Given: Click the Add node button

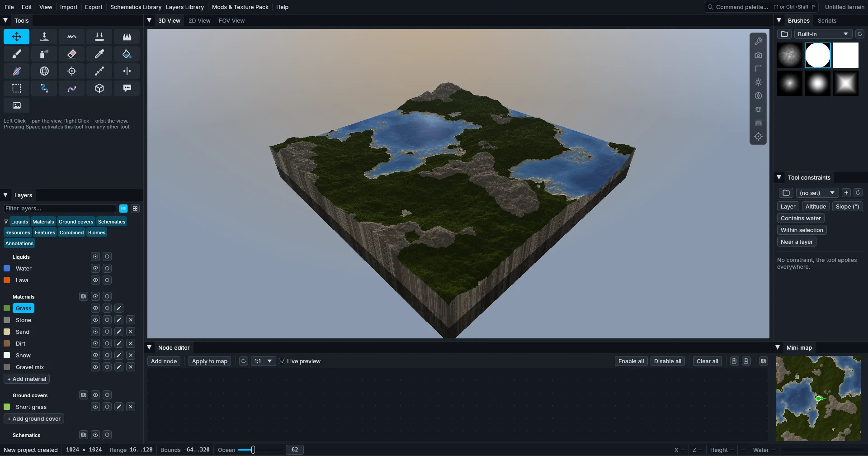Looking at the screenshot, I should click(164, 361).
